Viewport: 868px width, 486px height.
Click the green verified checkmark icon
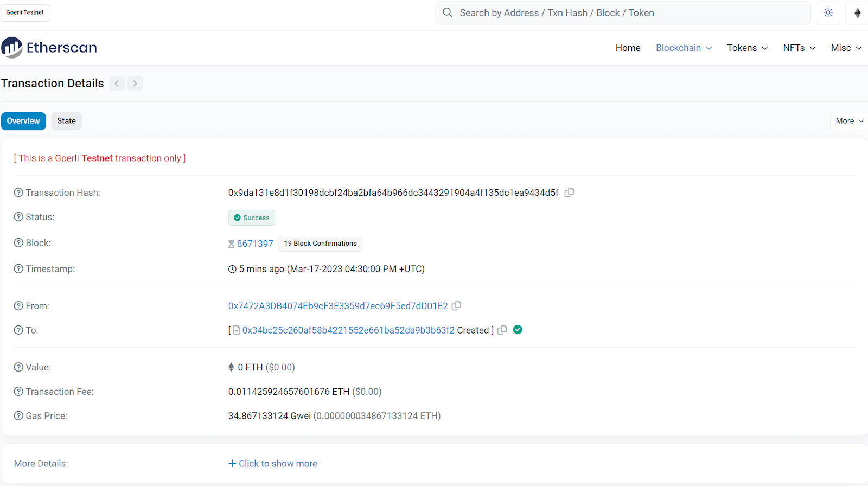tap(518, 330)
